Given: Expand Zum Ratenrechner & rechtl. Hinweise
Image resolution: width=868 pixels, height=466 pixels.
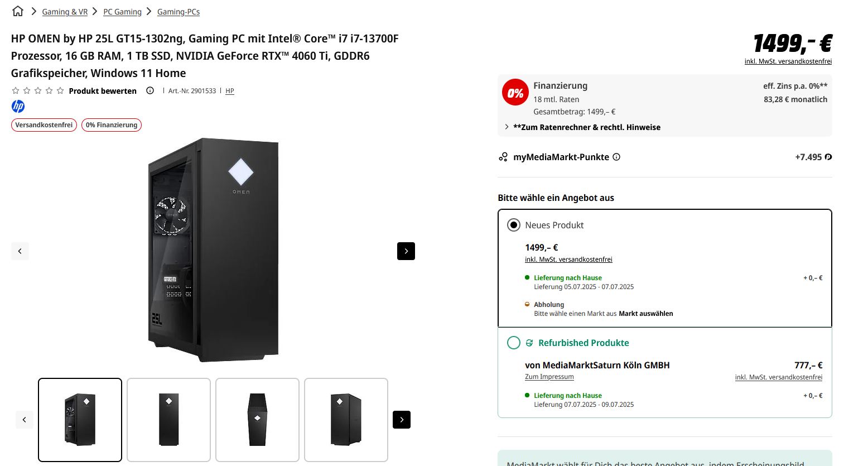Looking at the screenshot, I should pos(586,127).
